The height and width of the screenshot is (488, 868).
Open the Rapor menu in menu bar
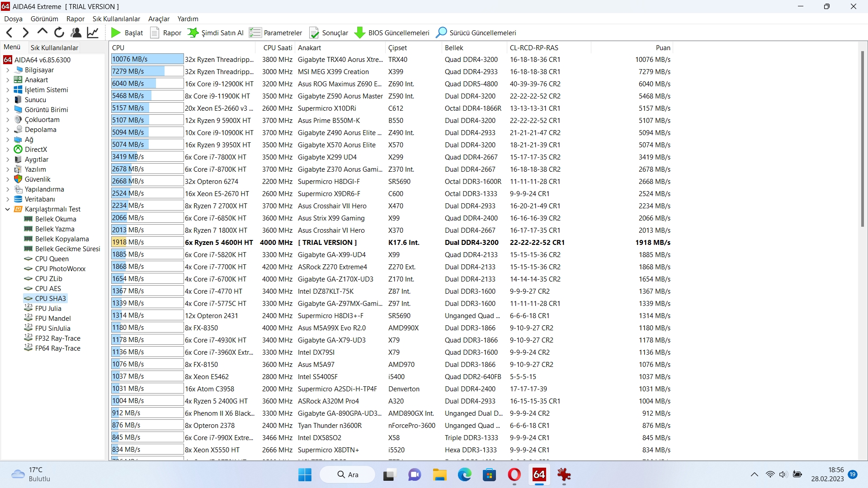click(75, 19)
